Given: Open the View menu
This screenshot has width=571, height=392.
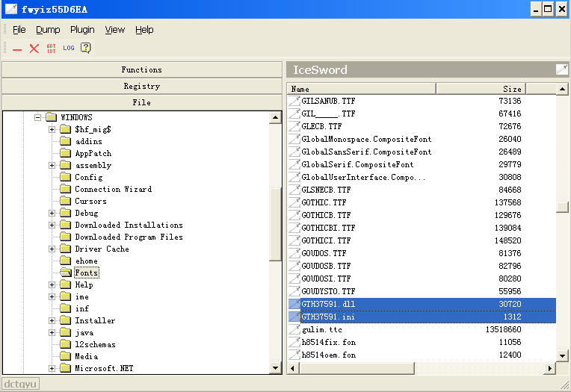Looking at the screenshot, I should (114, 29).
